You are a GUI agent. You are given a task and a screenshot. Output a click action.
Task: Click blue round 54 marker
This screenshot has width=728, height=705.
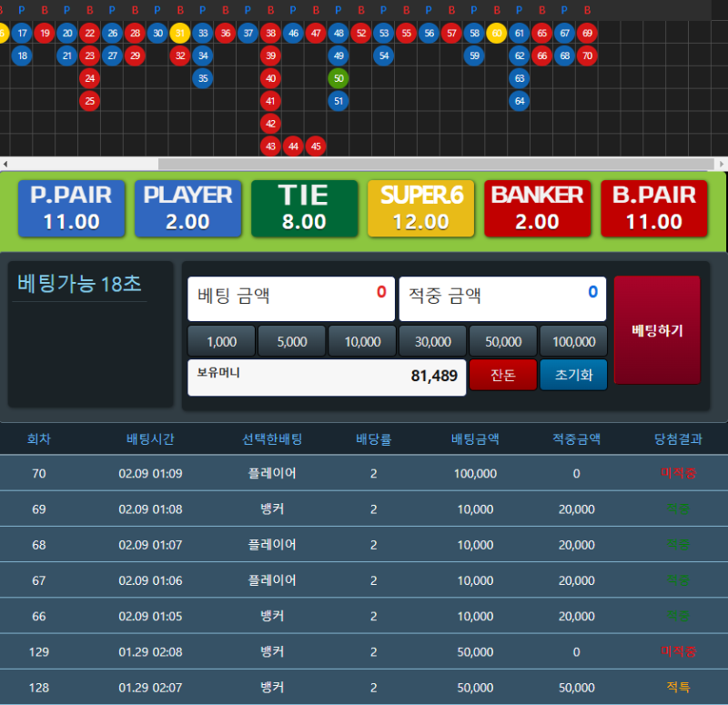click(x=383, y=55)
